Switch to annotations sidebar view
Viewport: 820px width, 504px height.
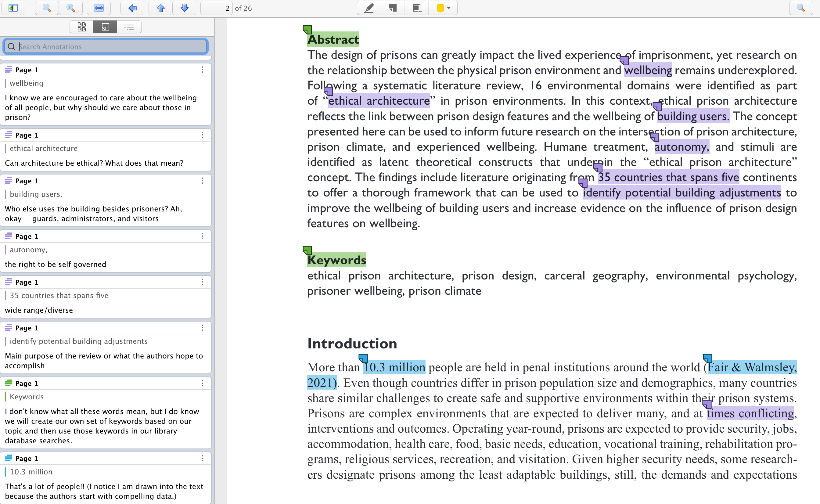pyautogui.click(x=105, y=27)
